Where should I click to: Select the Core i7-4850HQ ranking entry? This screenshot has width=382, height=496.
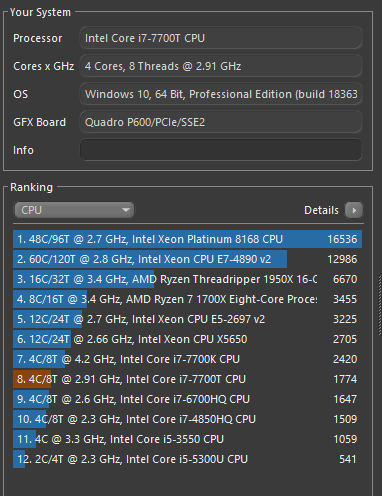[188, 419]
